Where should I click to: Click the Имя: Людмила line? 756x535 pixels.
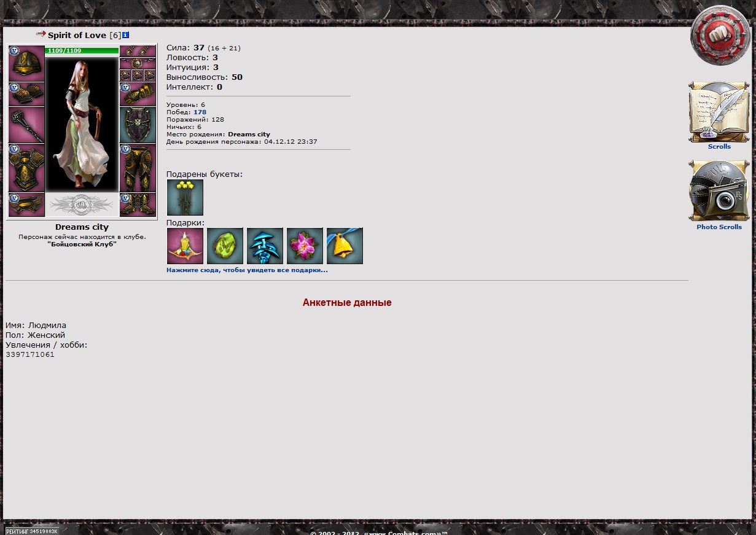(x=36, y=326)
